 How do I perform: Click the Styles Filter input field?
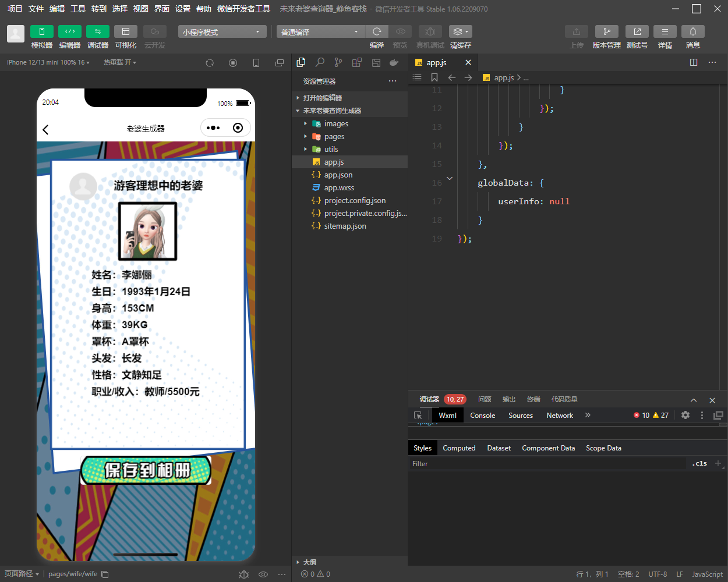pos(547,464)
